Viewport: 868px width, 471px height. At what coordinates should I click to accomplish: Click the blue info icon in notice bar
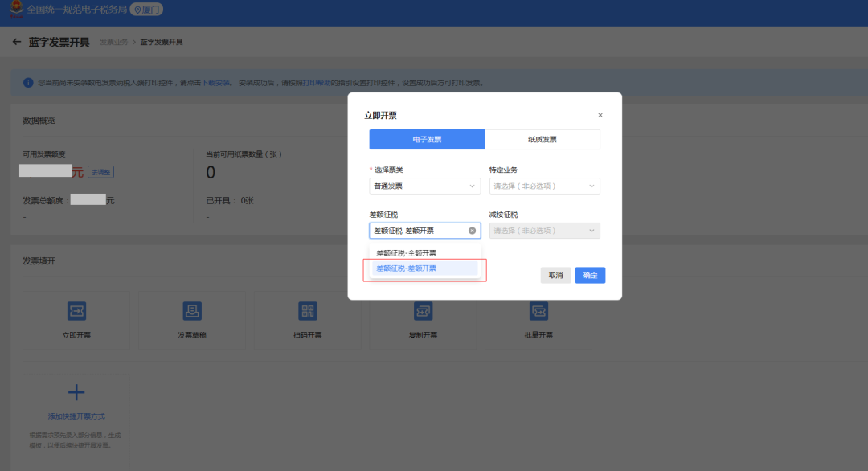(x=28, y=83)
